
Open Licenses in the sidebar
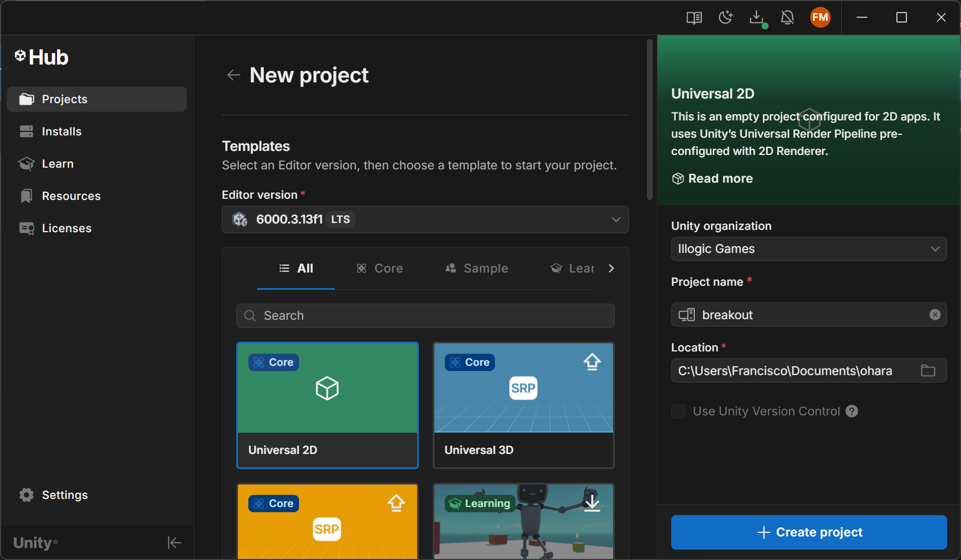coord(97,228)
